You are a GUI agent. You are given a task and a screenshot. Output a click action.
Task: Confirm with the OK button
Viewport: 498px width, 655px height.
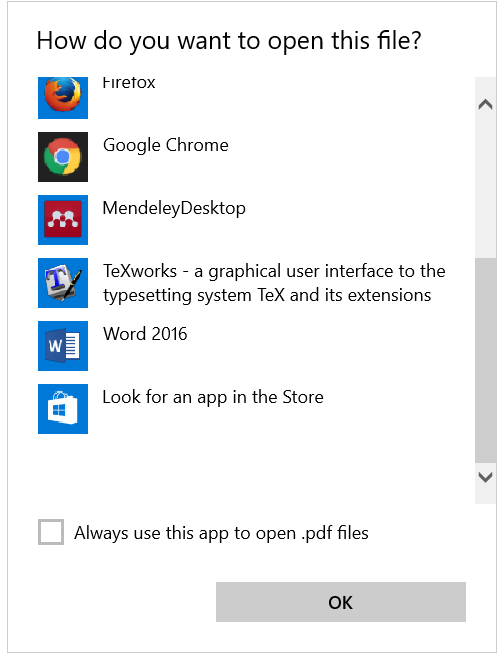(340, 602)
